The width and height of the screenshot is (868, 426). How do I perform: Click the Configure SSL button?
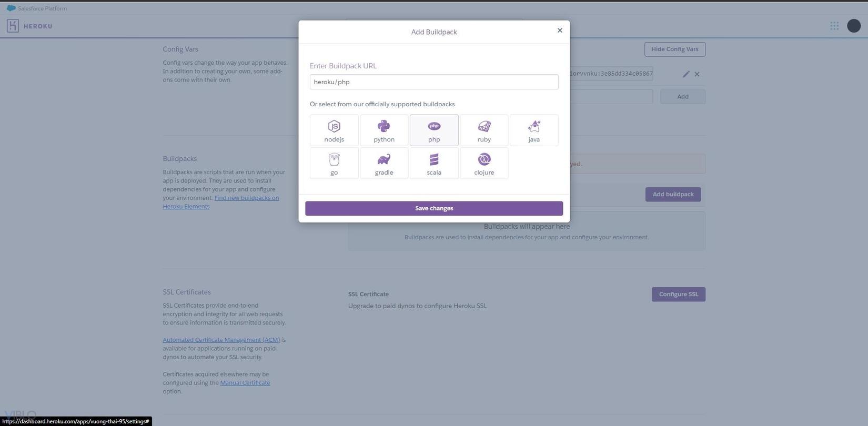pos(679,295)
